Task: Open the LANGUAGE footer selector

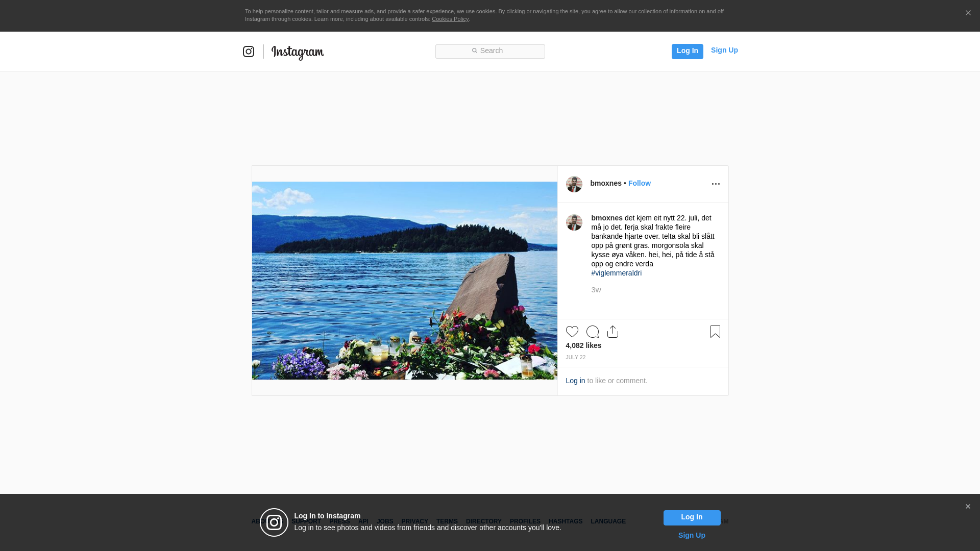Action: (x=608, y=521)
